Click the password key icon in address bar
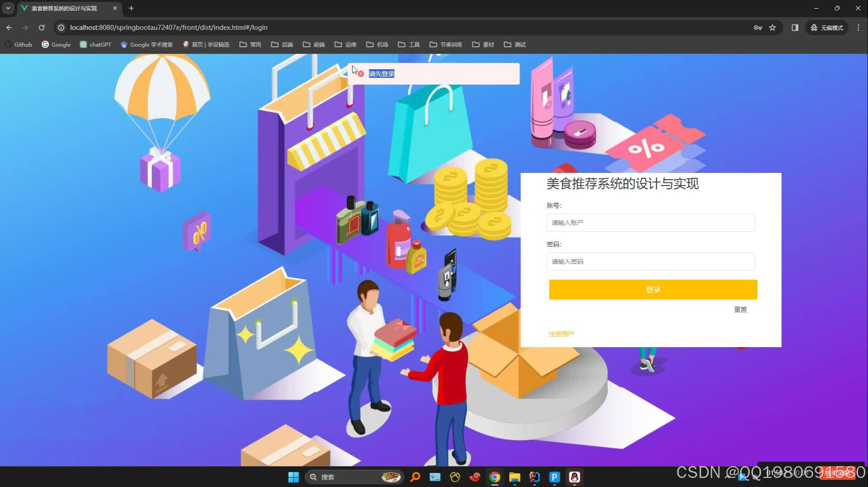Screen dimensions: 868x487 pyautogui.click(x=758, y=27)
